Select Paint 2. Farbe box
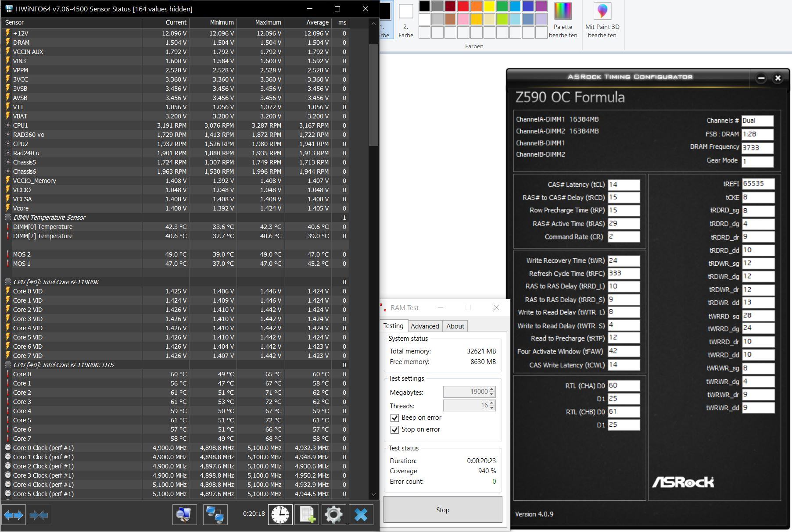 coord(406,20)
